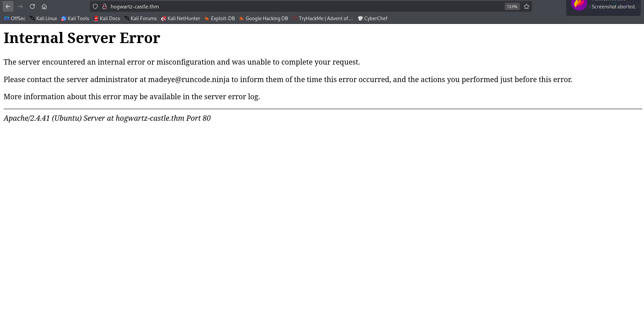Open the Kali Forums bookmark

click(x=140, y=19)
